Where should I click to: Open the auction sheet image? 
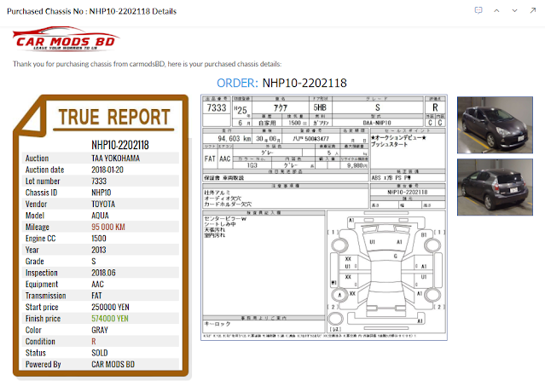(x=324, y=217)
